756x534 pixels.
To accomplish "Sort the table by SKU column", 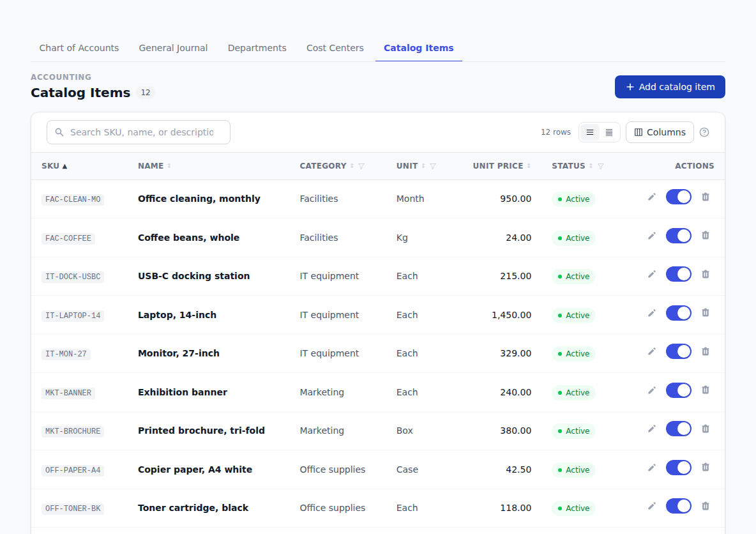I will [x=54, y=166].
